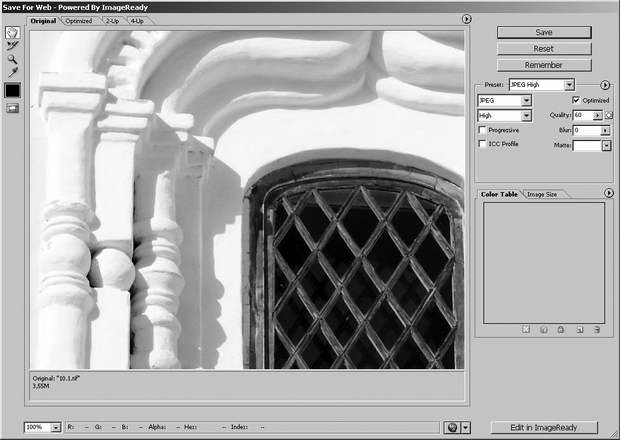
Task: Open the JPEG file format dropdown
Action: 505,101
